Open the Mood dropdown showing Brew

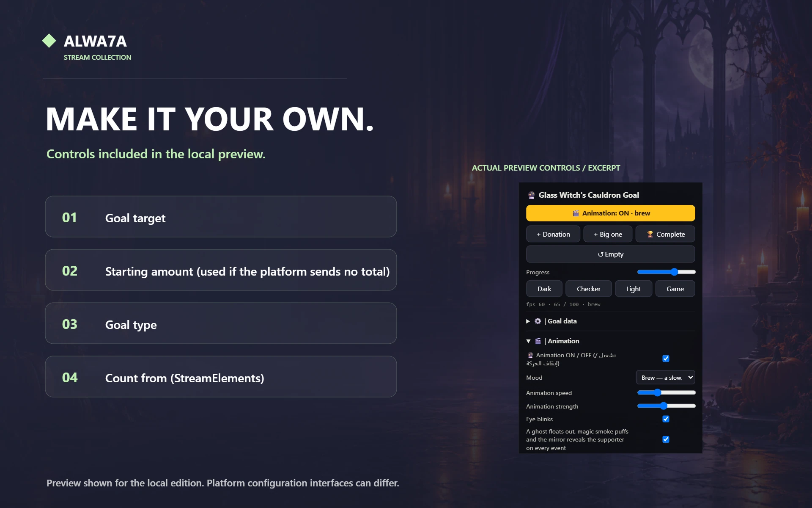point(665,378)
